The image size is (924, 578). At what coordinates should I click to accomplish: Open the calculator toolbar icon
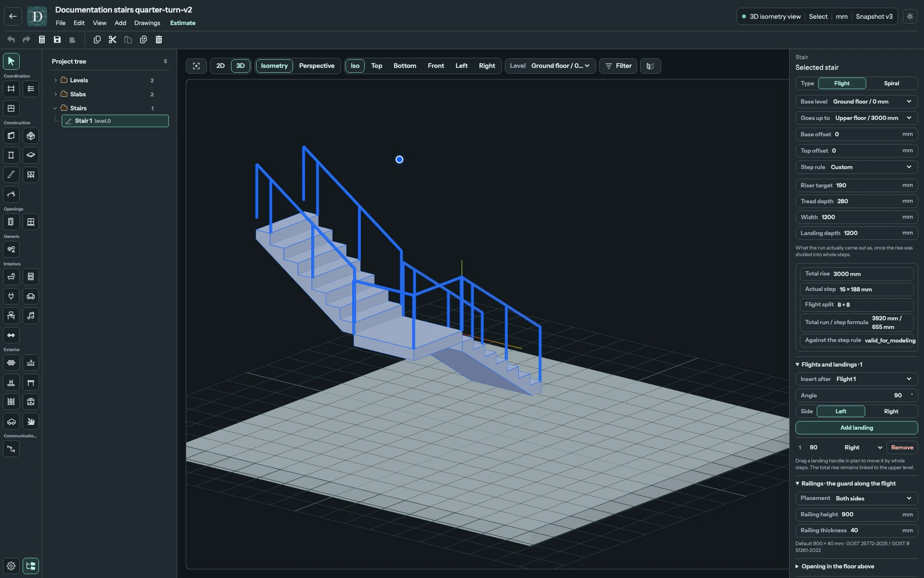coord(42,39)
